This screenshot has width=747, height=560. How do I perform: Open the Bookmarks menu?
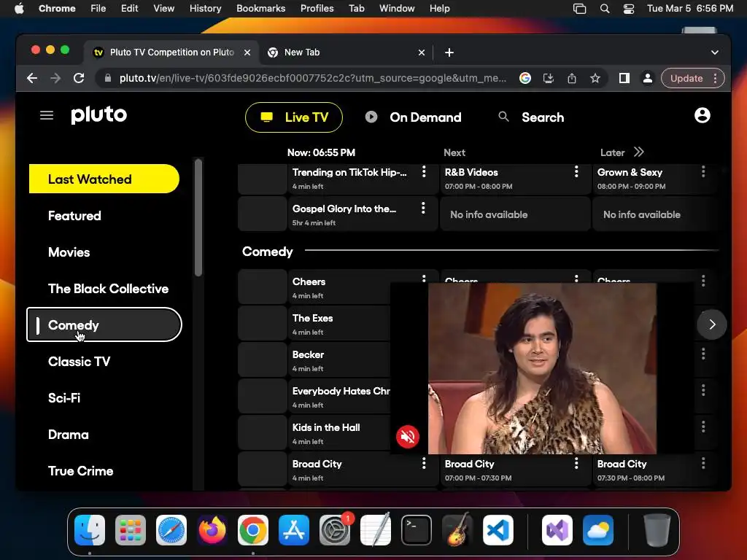(x=260, y=8)
